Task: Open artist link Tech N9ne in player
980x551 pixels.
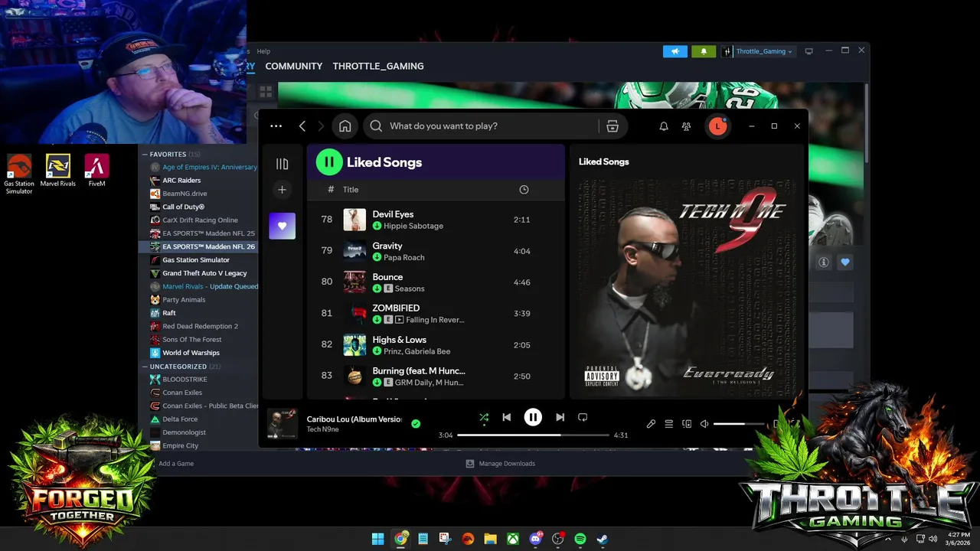Action: tap(322, 429)
